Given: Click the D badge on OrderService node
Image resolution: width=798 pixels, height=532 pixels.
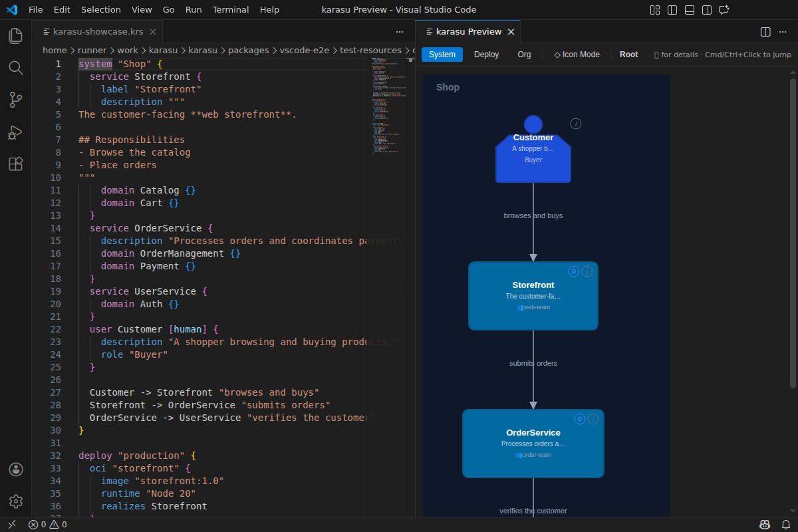Looking at the screenshot, I should point(580,419).
